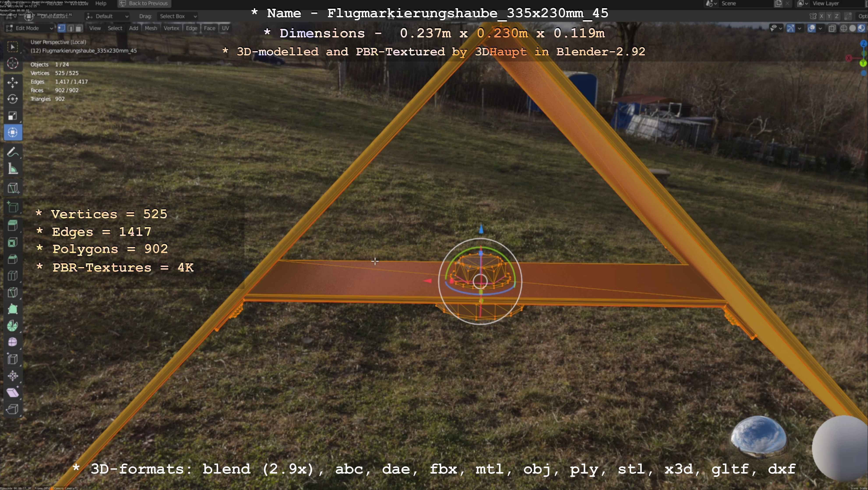This screenshot has height=490, width=868.
Task: Open the scene browse dropdown
Action: coord(712,3)
